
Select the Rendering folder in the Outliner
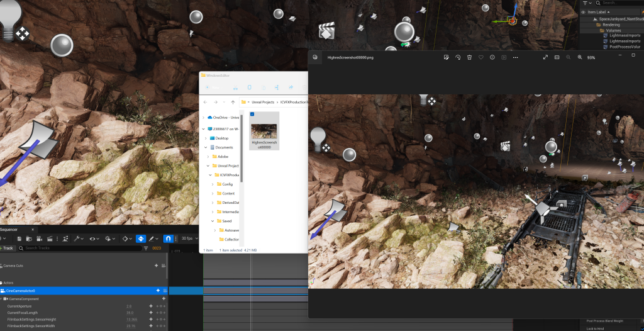[611, 25]
